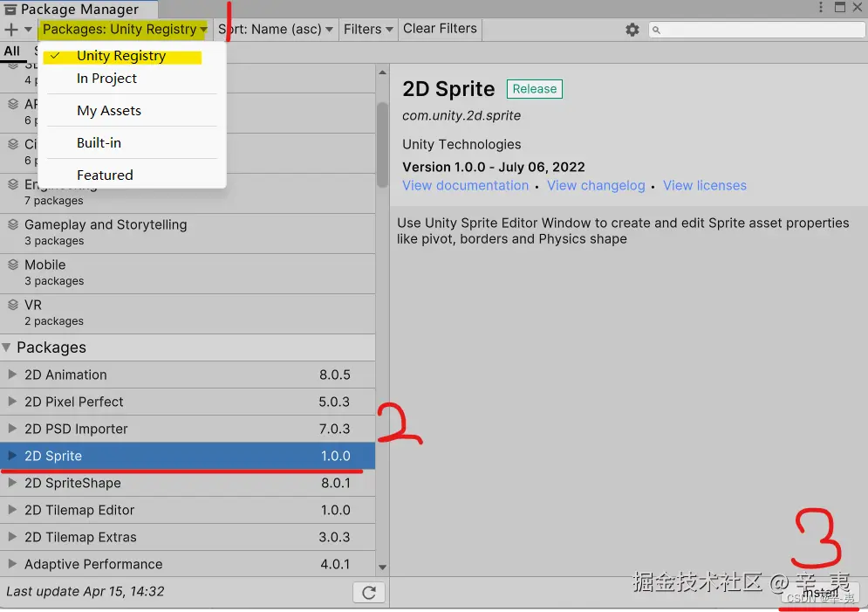Choose Featured from the menu

click(132, 175)
